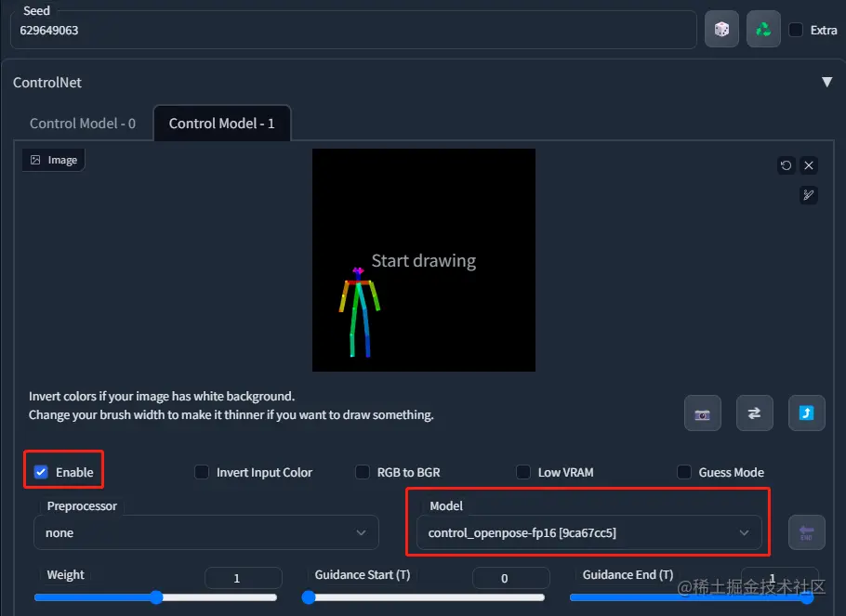Click the image icon in Image label

[35, 160]
